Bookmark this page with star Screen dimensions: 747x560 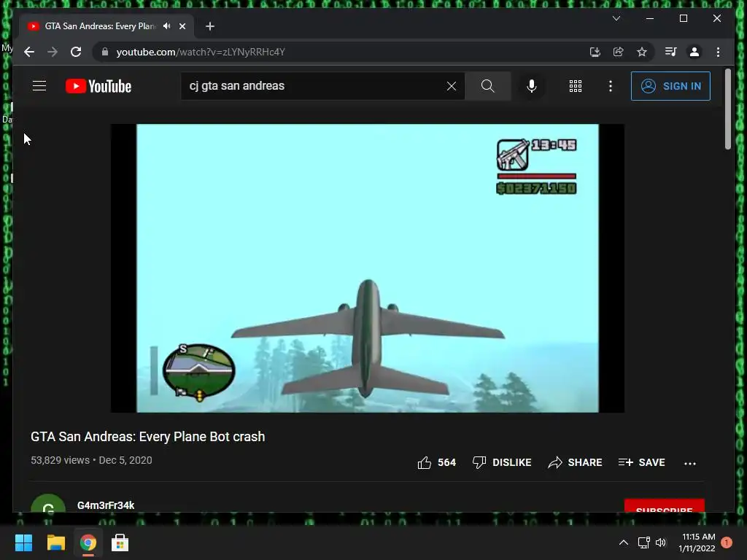pos(642,52)
